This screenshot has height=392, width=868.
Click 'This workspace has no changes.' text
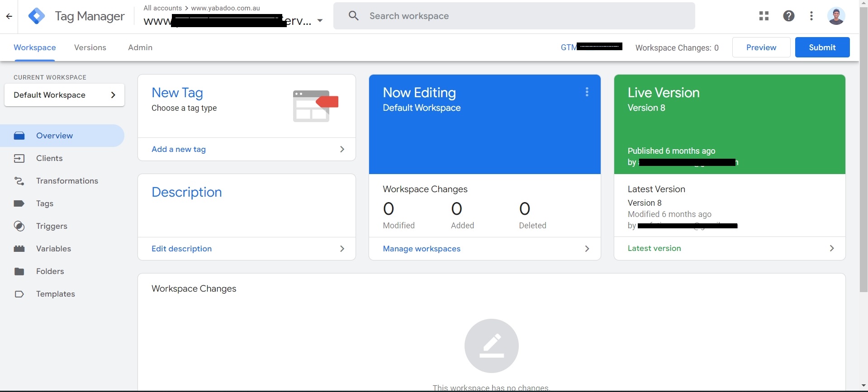click(491, 387)
